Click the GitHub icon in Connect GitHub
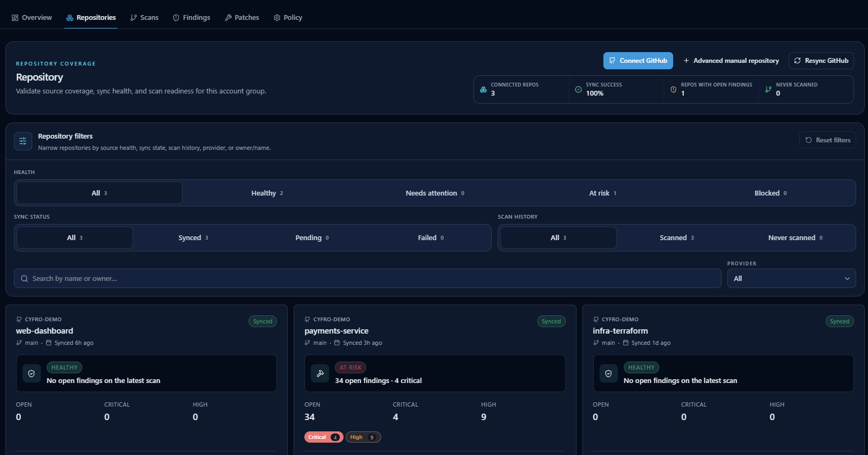 click(x=612, y=61)
